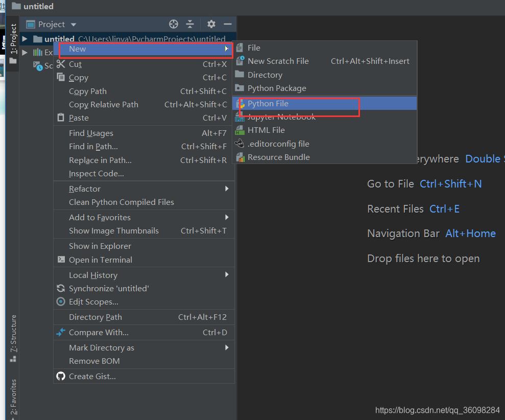Click the Ctrl+Shift+N Go to File shortcut
This screenshot has height=420, width=505.
(x=450, y=184)
